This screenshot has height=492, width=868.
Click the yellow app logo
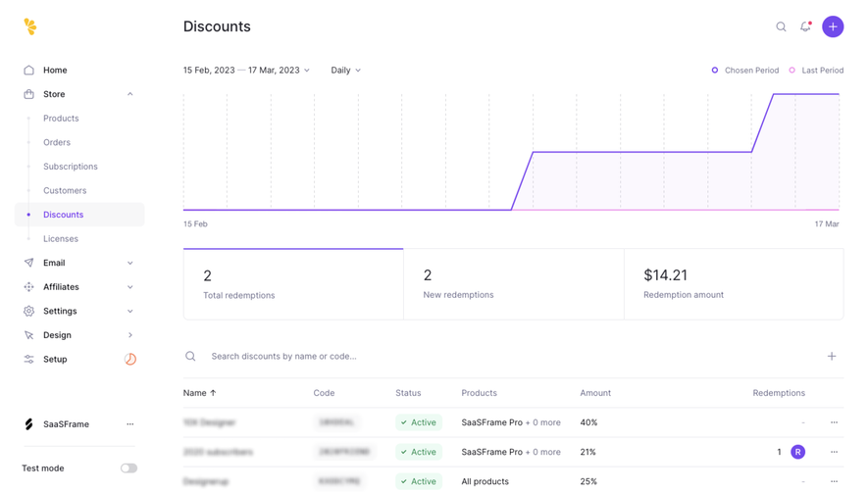(x=30, y=26)
